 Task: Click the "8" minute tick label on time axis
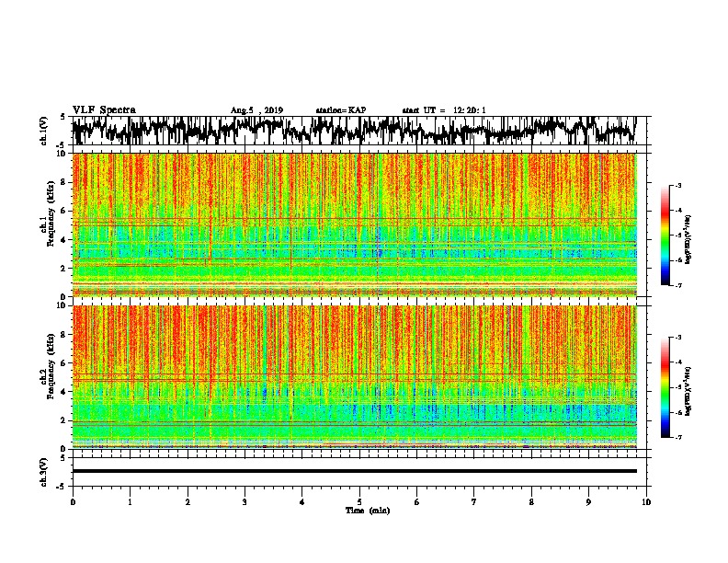(x=531, y=502)
